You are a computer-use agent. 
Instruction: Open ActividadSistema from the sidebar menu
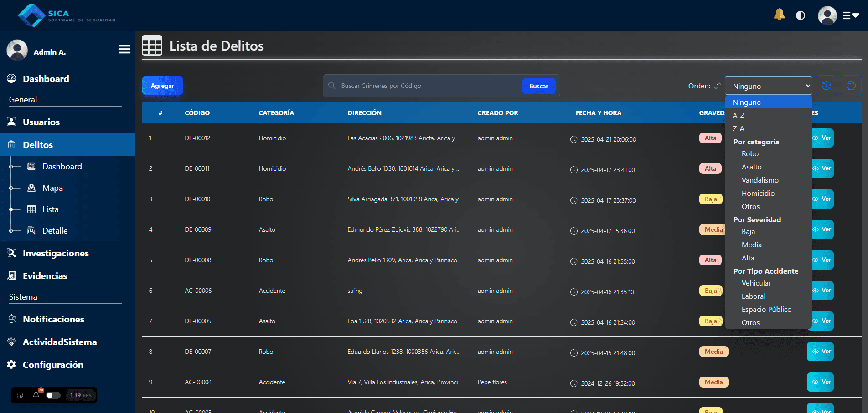pyautogui.click(x=59, y=342)
